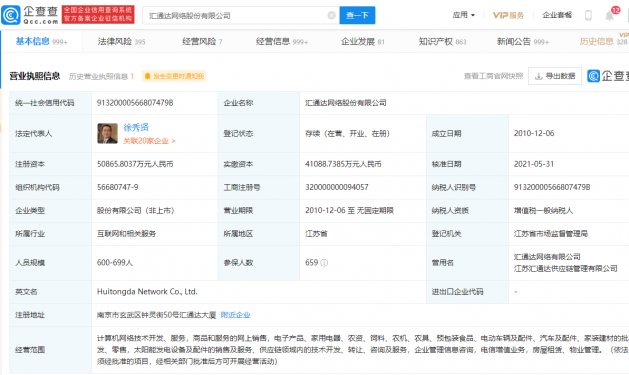Select staff size 600-699人

tap(115, 263)
